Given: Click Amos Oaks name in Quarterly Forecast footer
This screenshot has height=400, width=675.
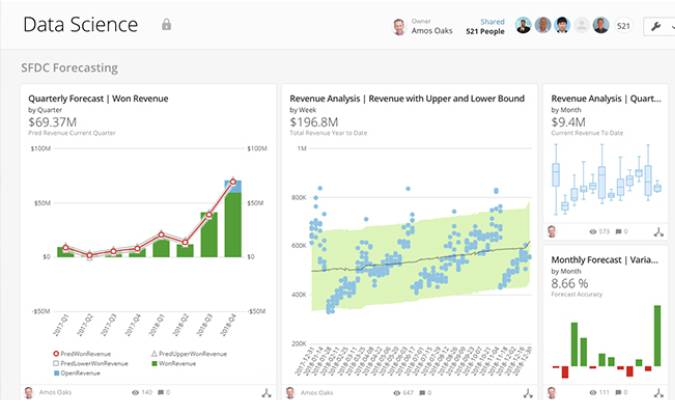Looking at the screenshot, I should click(x=55, y=392).
